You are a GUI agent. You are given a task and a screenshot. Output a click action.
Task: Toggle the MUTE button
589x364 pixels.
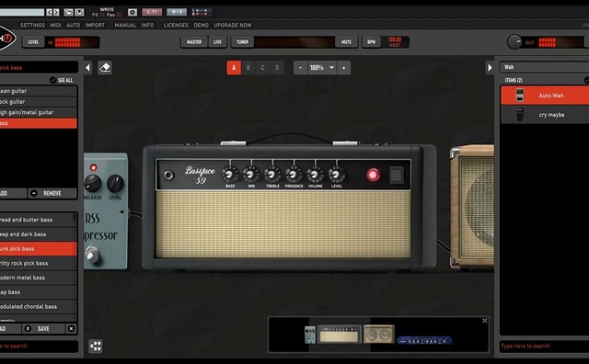click(346, 42)
